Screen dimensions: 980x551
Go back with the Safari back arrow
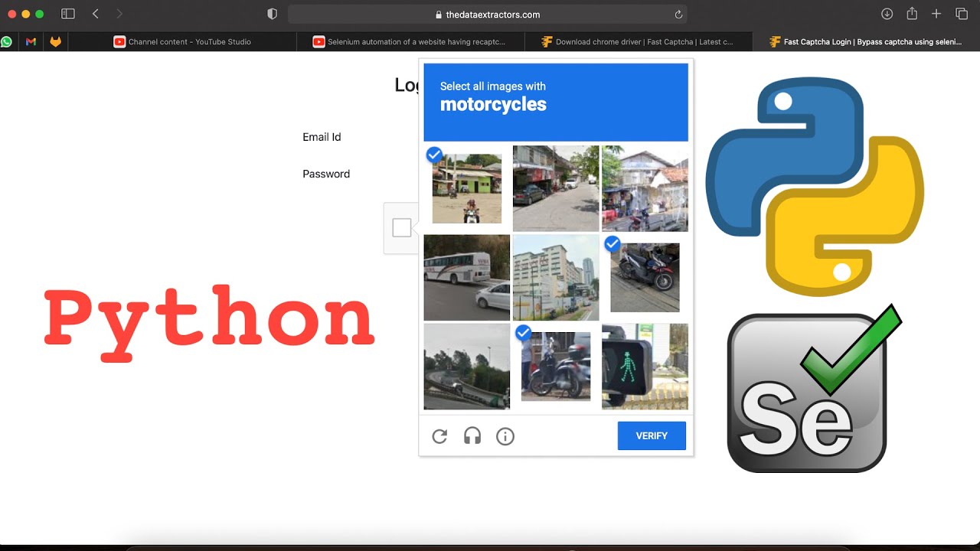96,14
